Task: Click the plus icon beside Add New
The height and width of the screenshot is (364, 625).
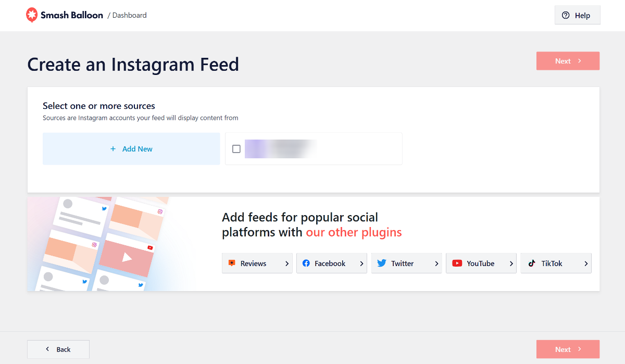Action: point(113,149)
